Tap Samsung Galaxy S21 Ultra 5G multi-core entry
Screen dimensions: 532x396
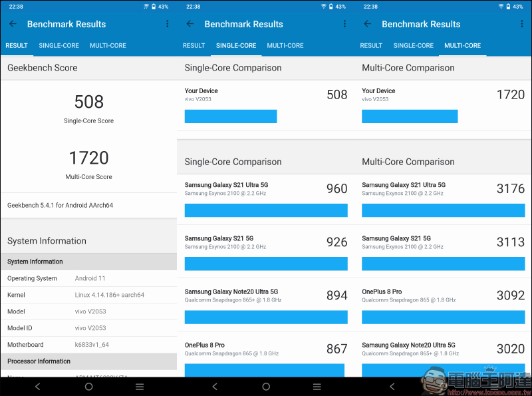pos(443,200)
